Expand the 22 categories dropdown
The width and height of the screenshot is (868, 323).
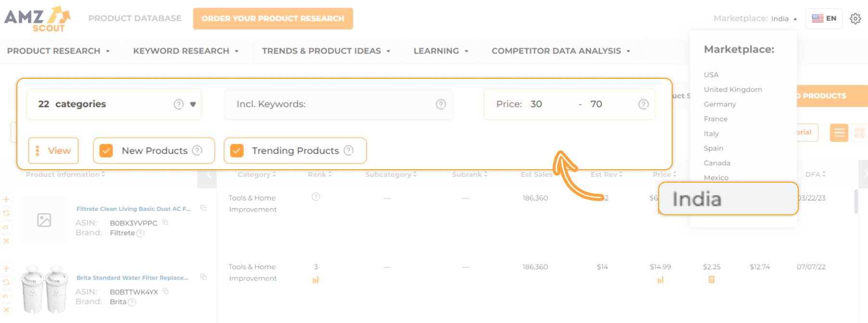click(192, 104)
